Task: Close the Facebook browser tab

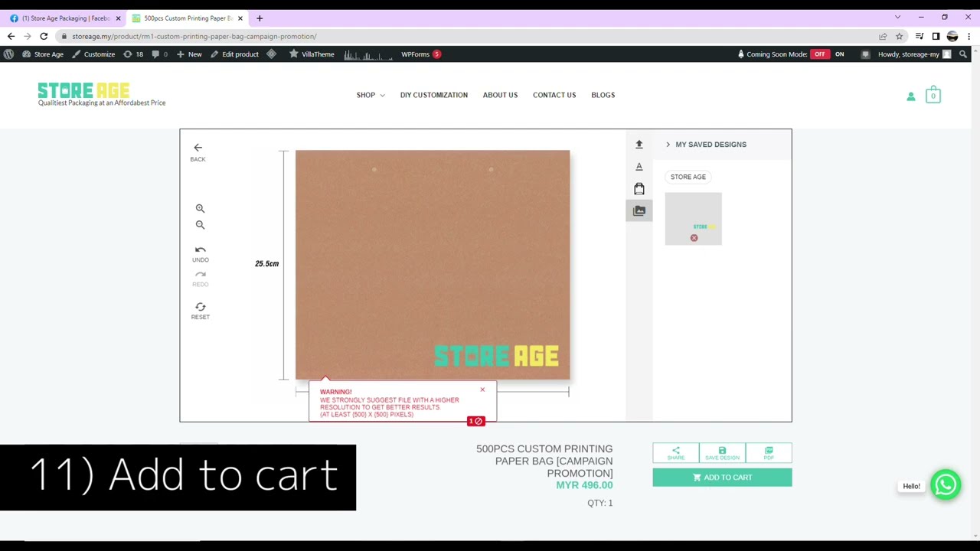Action: (x=118, y=18)
